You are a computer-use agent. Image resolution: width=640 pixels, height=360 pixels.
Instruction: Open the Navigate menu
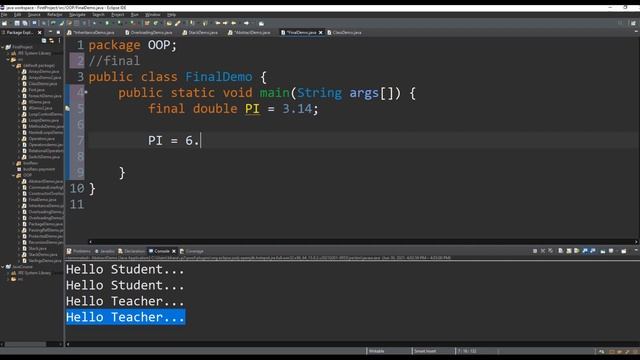(77, 15)
